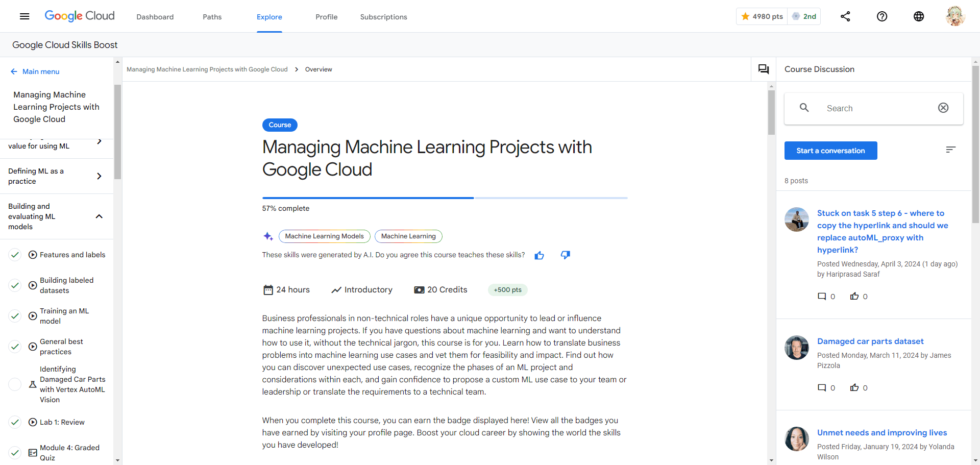Click the blue Course label chip
This screenshot has width=980, height=465.
pos(280,125)
